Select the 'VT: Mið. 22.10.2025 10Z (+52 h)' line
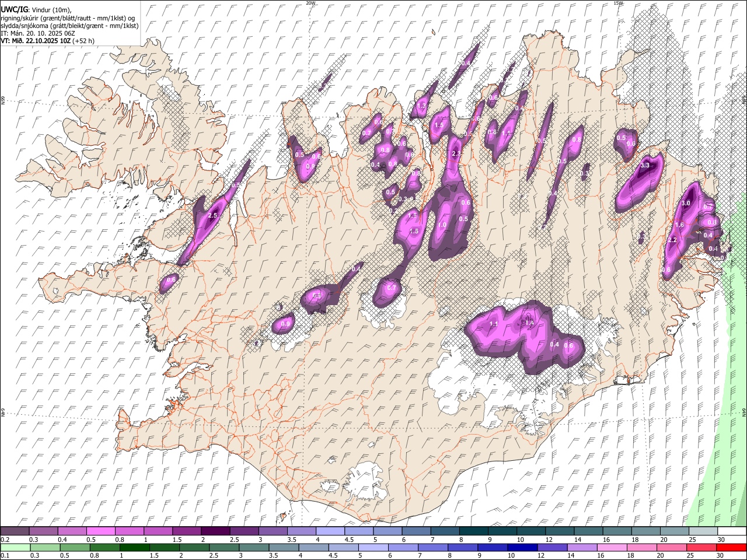Viewport: 747px width, 560px height. click(x=48, y=41)
